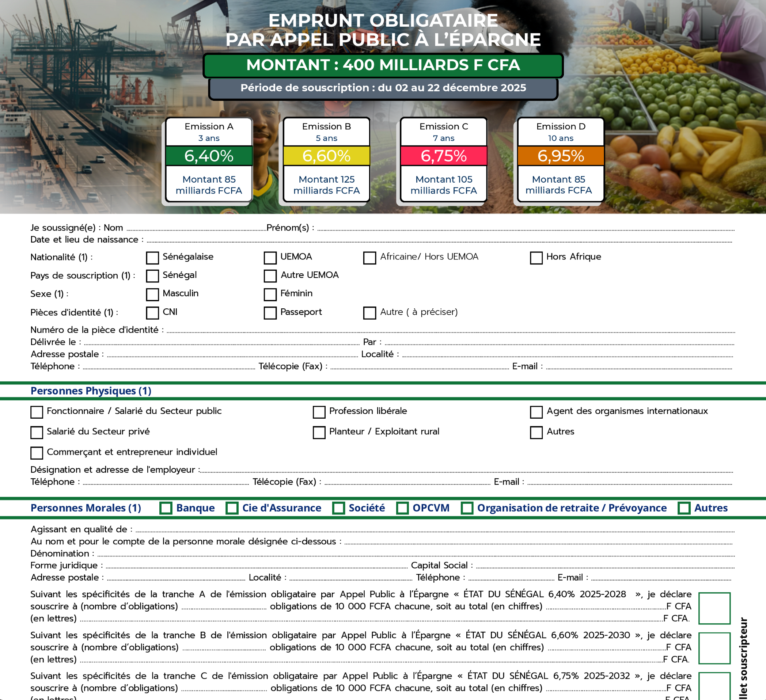
Task: Select Cie d'Assurance checkbox
Action: (232, 508)
